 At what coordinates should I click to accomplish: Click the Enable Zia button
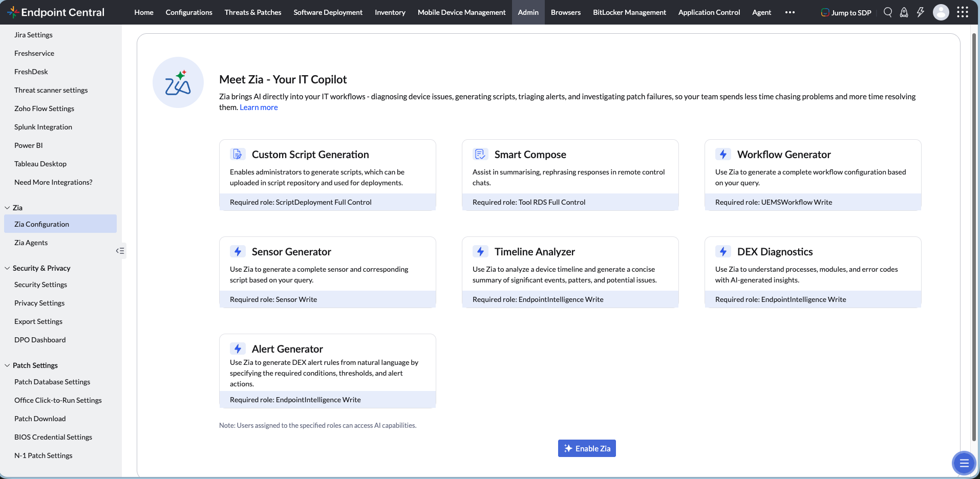(587, 448)
